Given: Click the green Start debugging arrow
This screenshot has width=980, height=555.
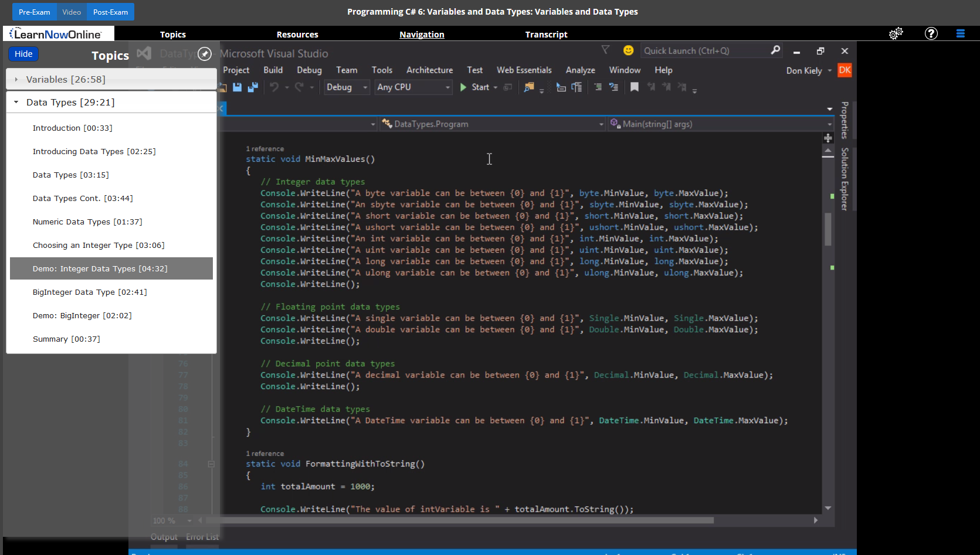Looking at the screenshot, I should (463, 87).
